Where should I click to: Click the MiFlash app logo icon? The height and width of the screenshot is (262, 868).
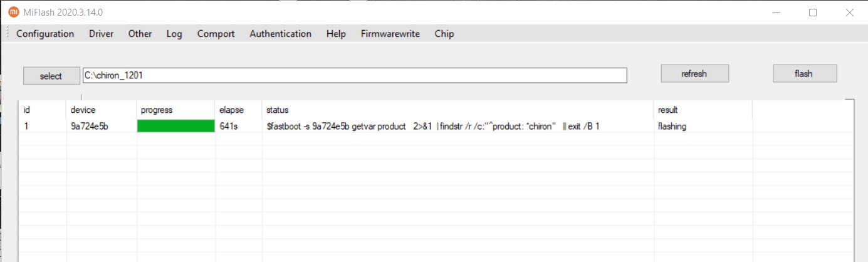[x=13, y=12]
